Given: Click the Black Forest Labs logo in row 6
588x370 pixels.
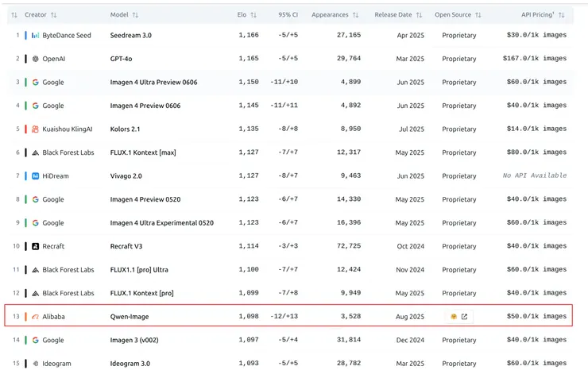Looking at the screenshot, I should tap(36, 152).
